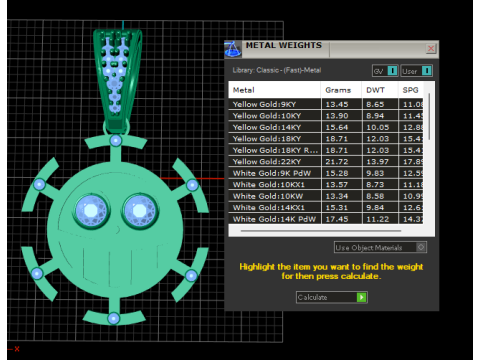This screenshot has width=480, height=360.
Task: Select the Yellow Gold:14KY row
Action: point(326,127)
